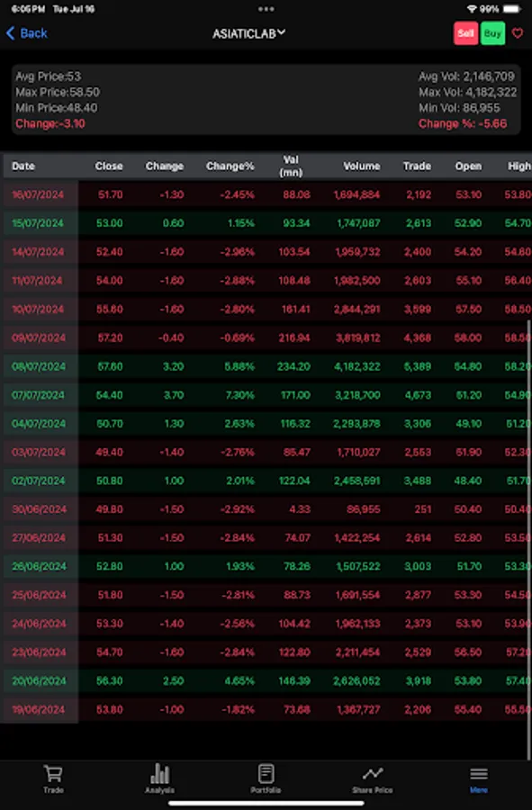The image size is (532, 810).
Task: Tap the Avg Vol: 2,146,709 text
Action: [x=467, y=76]
